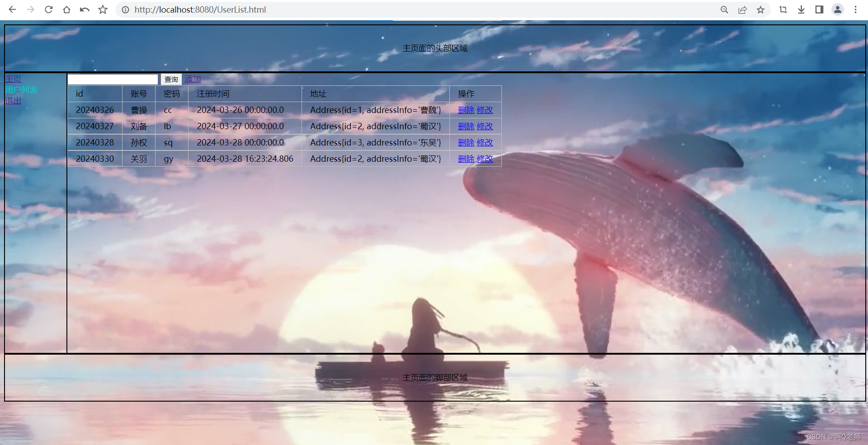Screen dimensions: 868x445
Task: Click the browser back arrow
Action: 12,9
